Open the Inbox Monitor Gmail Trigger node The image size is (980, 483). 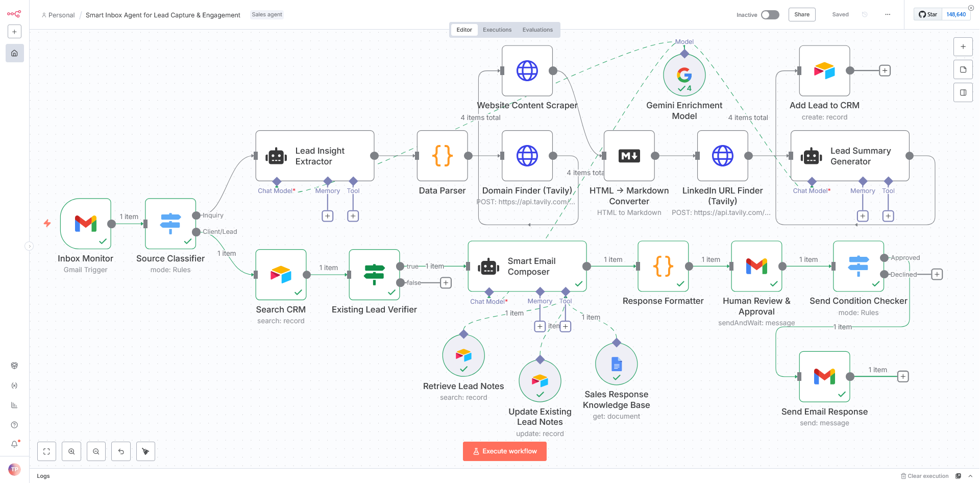(85, 224)
